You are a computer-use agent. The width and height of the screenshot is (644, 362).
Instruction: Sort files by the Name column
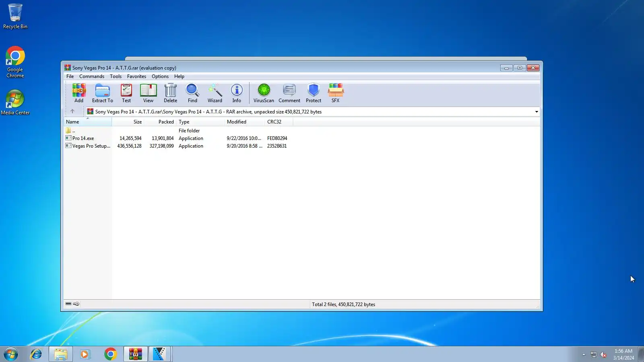click(87, 122)
